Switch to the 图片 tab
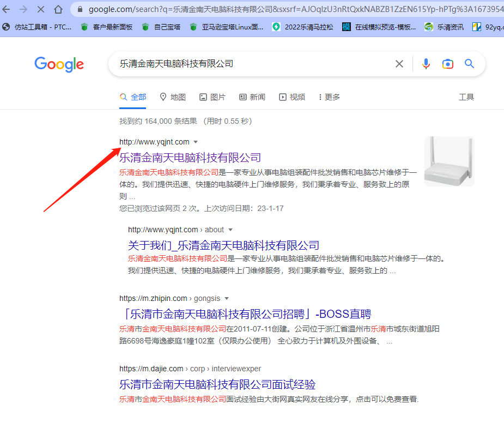The image size is (504, 428). (x=212, y=97)
